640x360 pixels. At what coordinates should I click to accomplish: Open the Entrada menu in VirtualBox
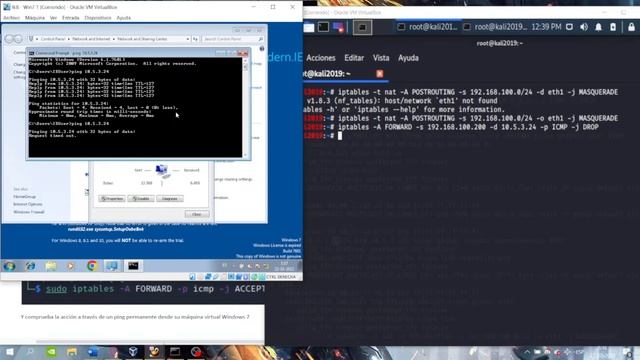[71, 18]
